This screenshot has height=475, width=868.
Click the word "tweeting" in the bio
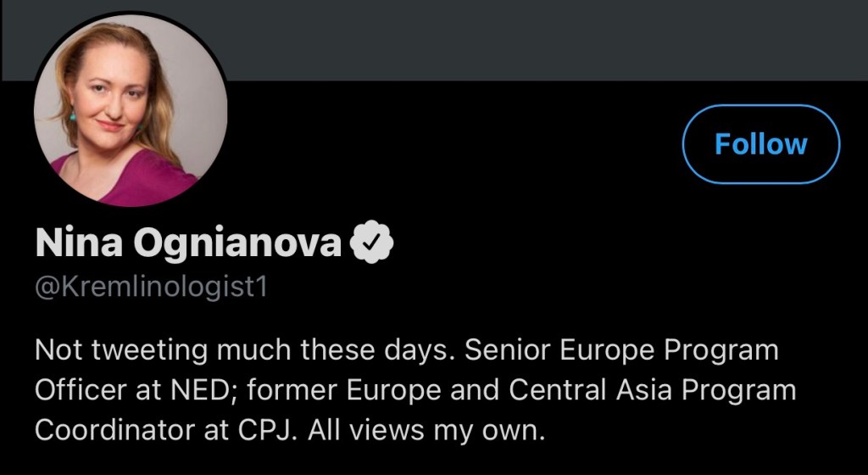point(134,350)
